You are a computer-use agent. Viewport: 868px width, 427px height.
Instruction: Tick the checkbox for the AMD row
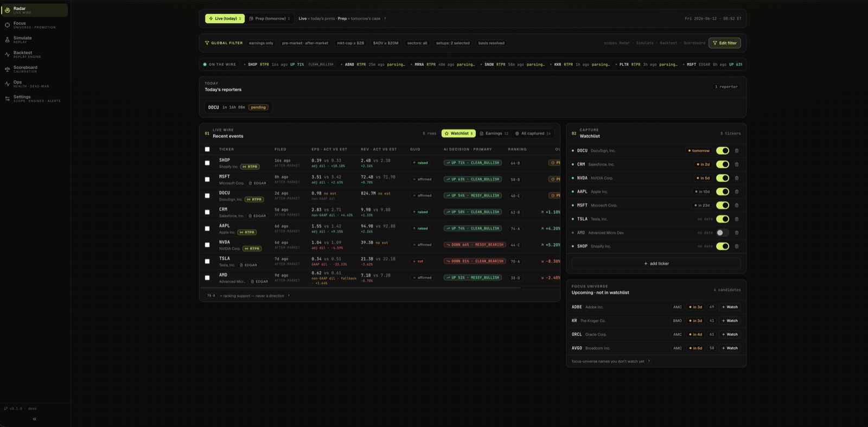tap(207, 278)
